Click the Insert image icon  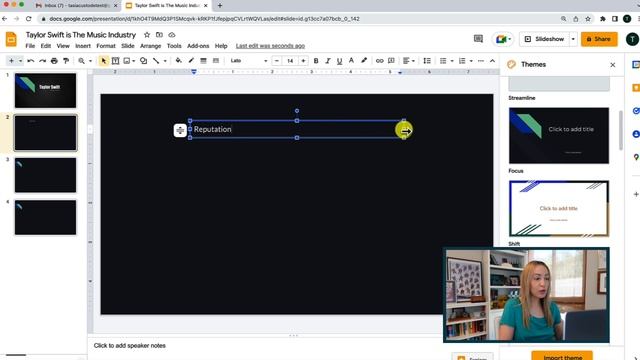[127, 61]
